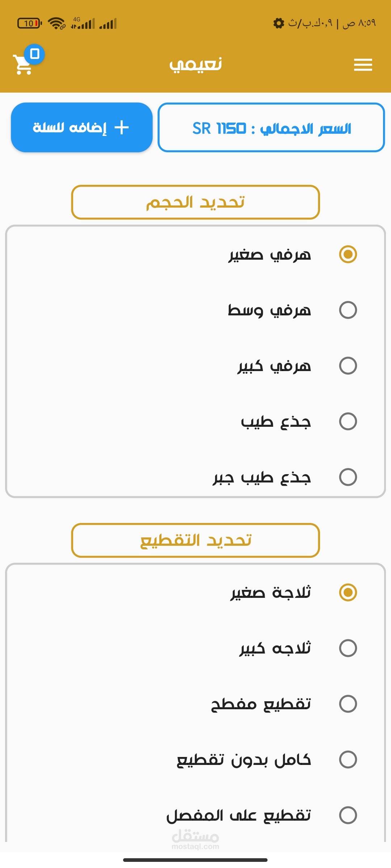Select the هرفي صغير size option
This screenshot has width=391, height=868.
[348, 254]
